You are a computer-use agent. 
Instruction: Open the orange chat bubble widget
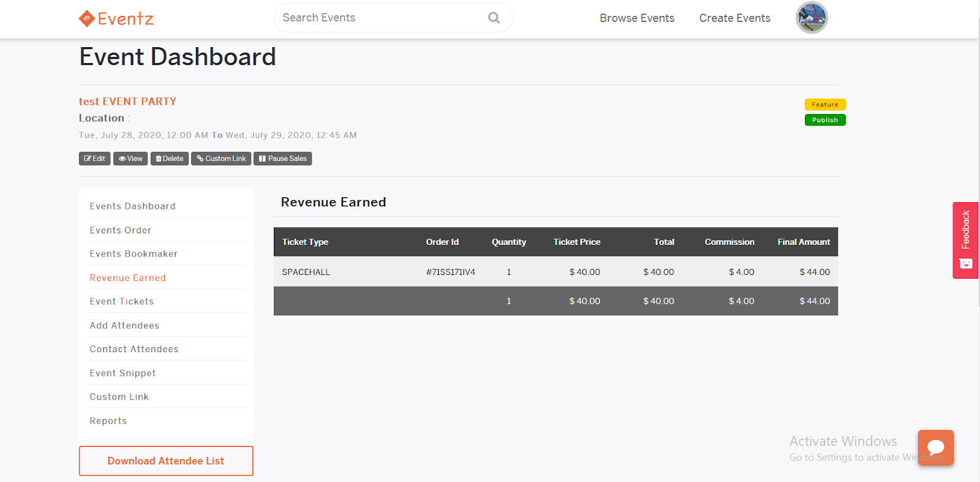coord(935,448)
